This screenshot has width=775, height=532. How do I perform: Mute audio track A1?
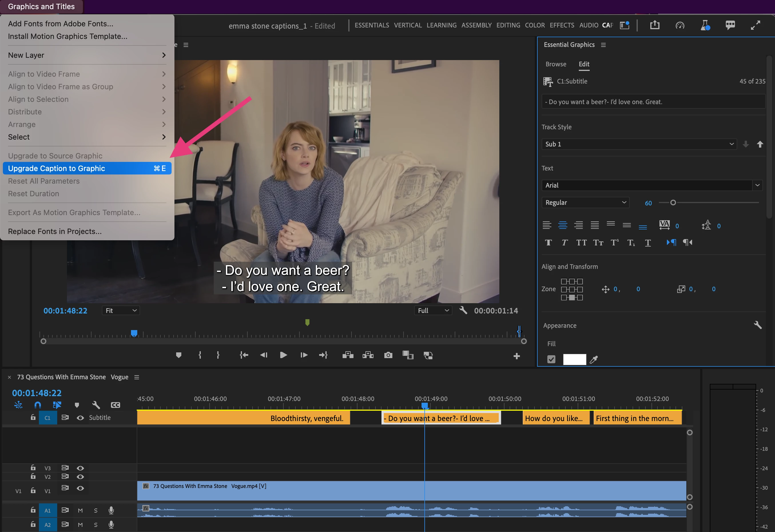coord(80,510)
